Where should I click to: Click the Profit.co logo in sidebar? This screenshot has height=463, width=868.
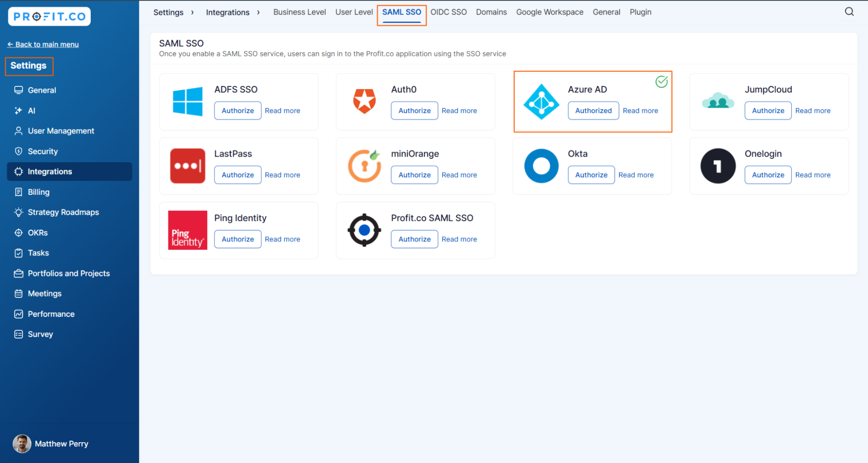click(x=49, y=16)
